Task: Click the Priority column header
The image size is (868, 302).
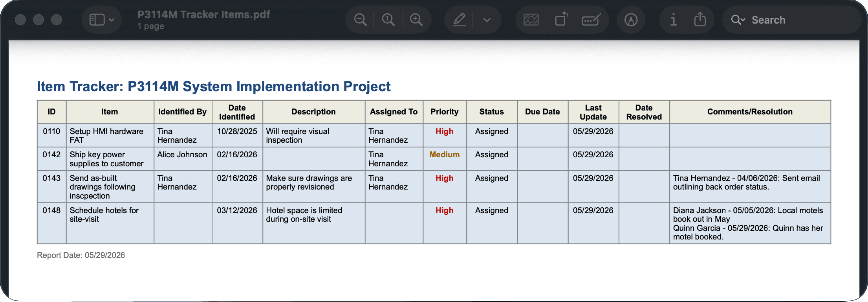Action: coord(444,112)
